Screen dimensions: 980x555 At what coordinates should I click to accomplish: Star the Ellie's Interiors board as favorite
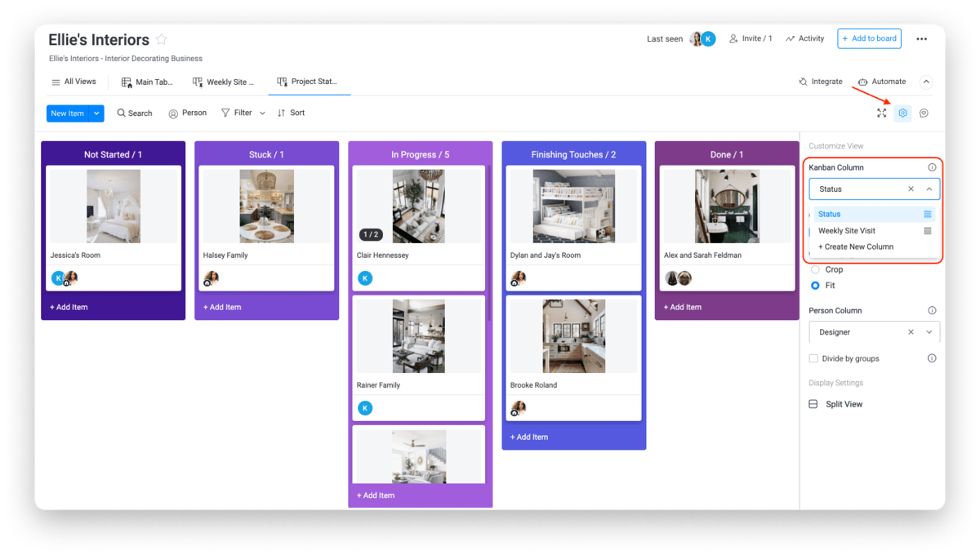point(162,39)
